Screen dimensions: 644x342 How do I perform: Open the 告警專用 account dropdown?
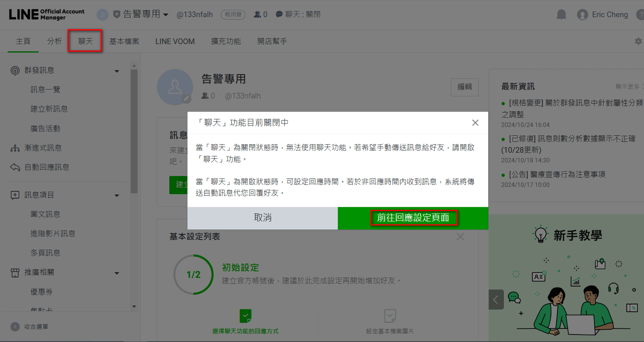pyautogui.click(x=166, y=15)
